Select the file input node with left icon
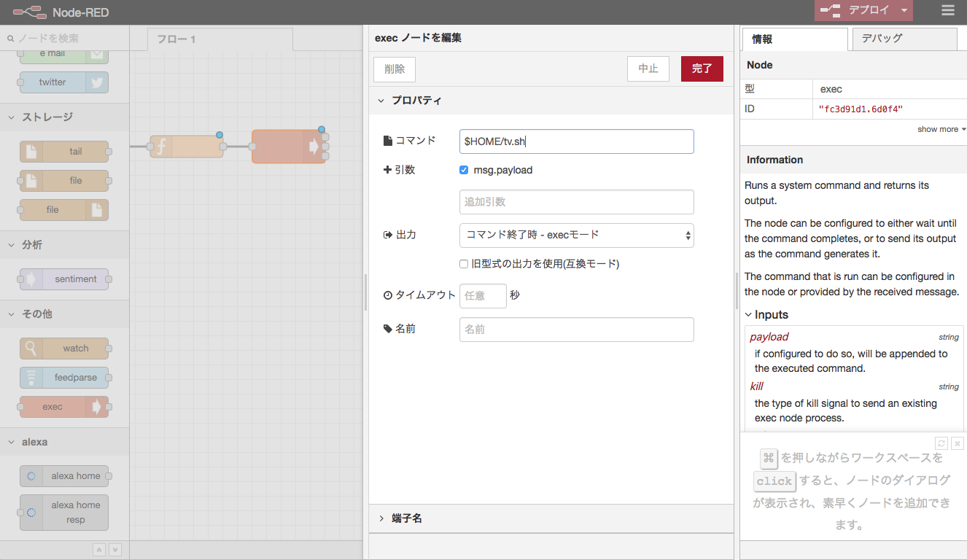 (64, 181)
